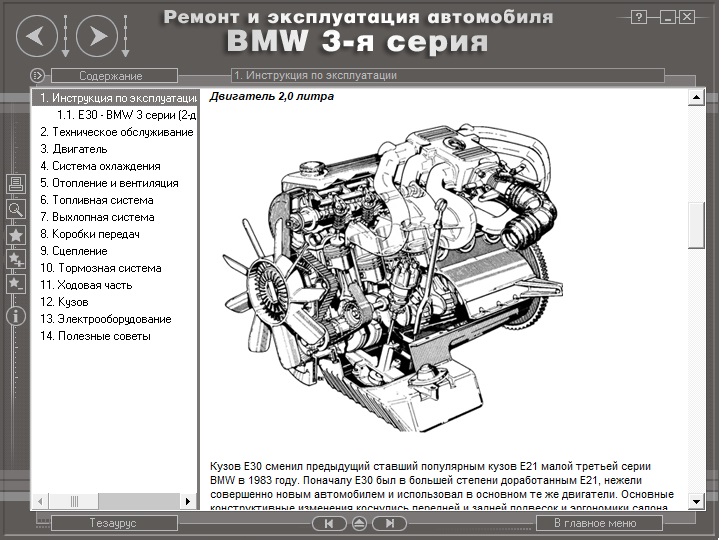
Task: Click section title 1. Инструкция по эксплуатации bar
Action: coord(448,75)
